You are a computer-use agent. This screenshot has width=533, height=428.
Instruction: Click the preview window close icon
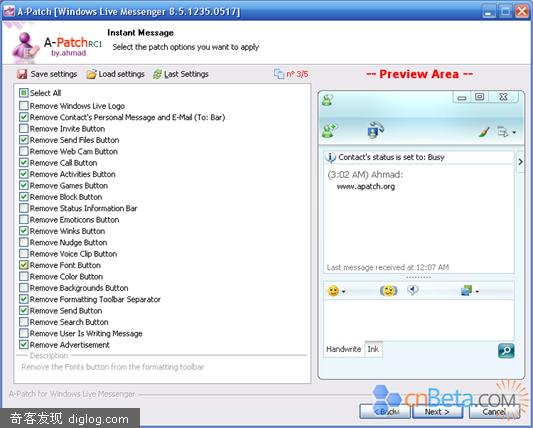pos(503,97)
